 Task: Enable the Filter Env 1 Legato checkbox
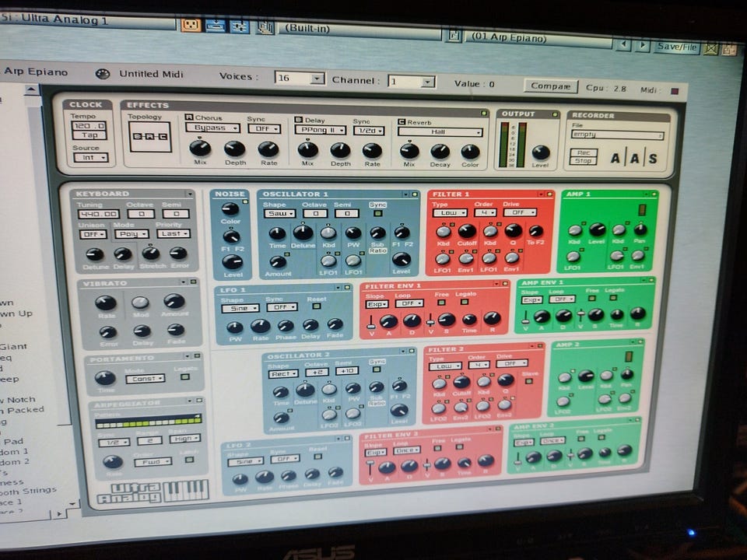465,302
